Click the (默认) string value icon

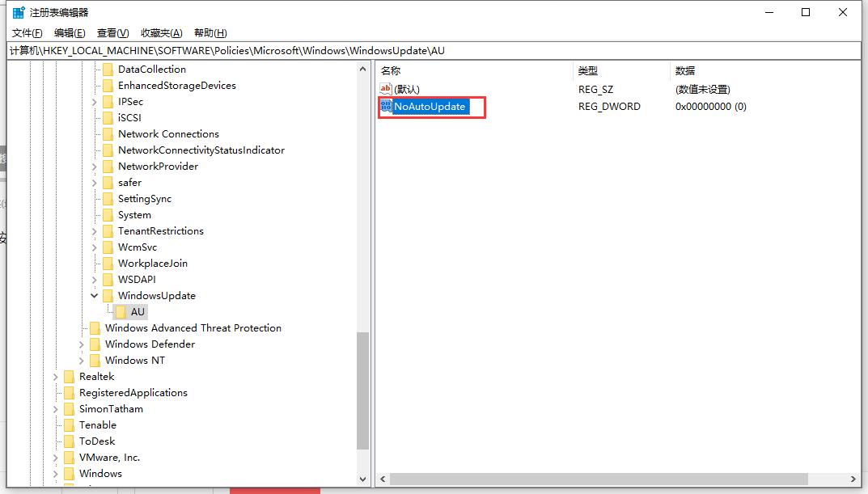pyautogui.click(x=386, y=89)
